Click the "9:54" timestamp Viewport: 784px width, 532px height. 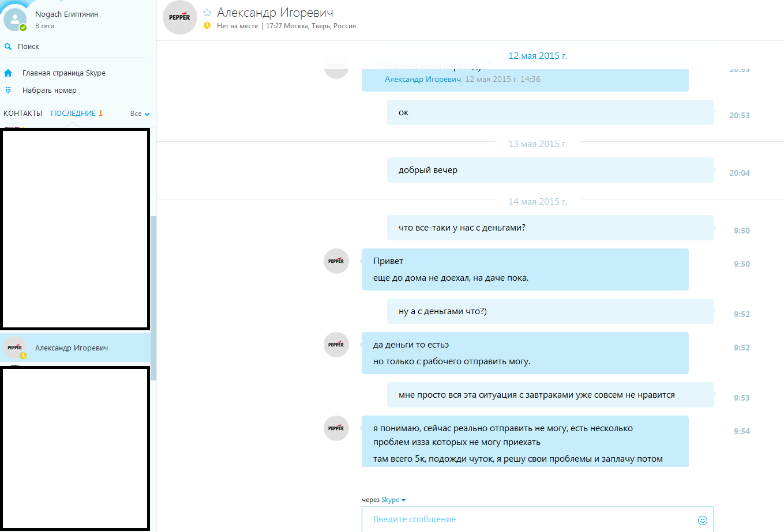coord(742,431)
